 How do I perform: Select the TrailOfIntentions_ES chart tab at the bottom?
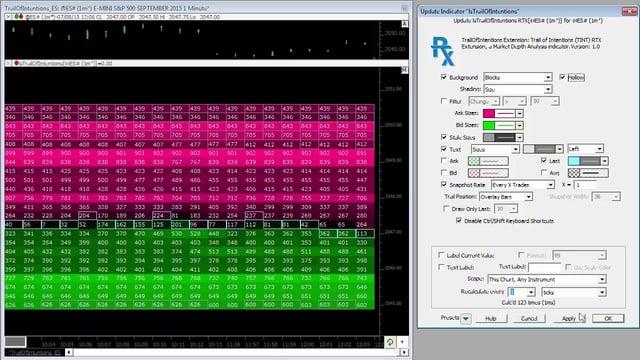tap(34, 352)
